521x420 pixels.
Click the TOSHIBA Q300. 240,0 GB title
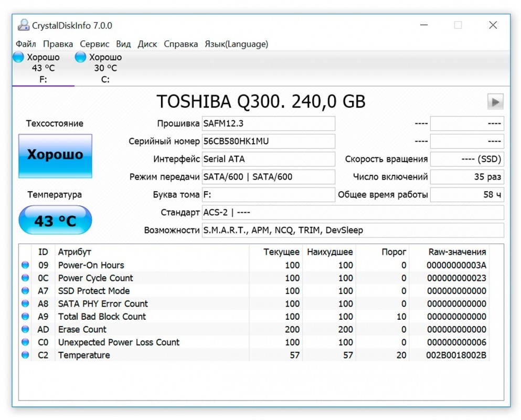tap(261, 101)
